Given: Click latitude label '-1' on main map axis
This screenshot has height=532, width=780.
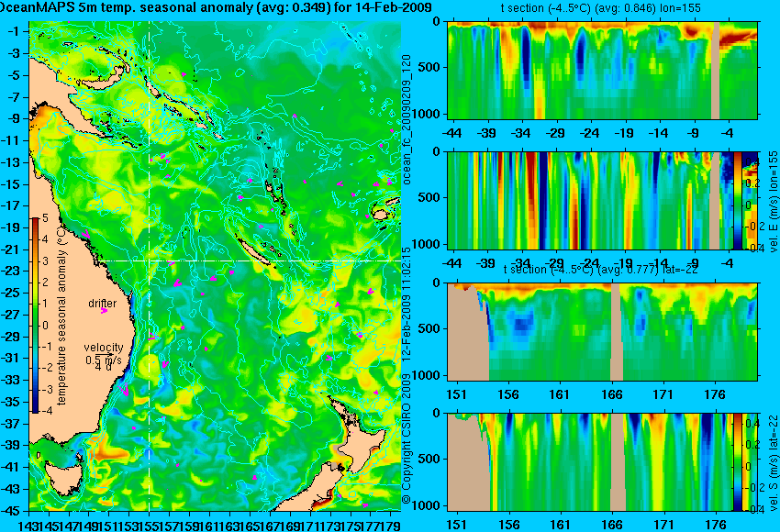Looking at the screenshot, I should click(13, 31).
